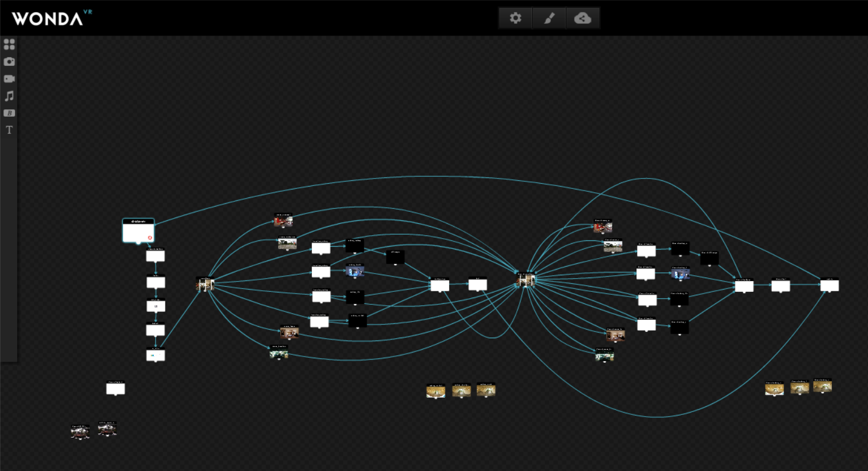Select the right hub node receiving many arrows

pos(526,279)
